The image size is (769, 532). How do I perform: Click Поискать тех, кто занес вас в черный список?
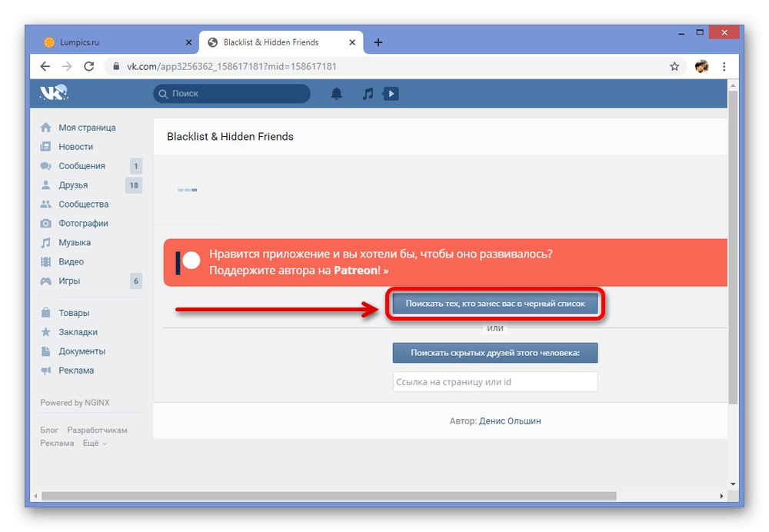click(x=495, y=304)
